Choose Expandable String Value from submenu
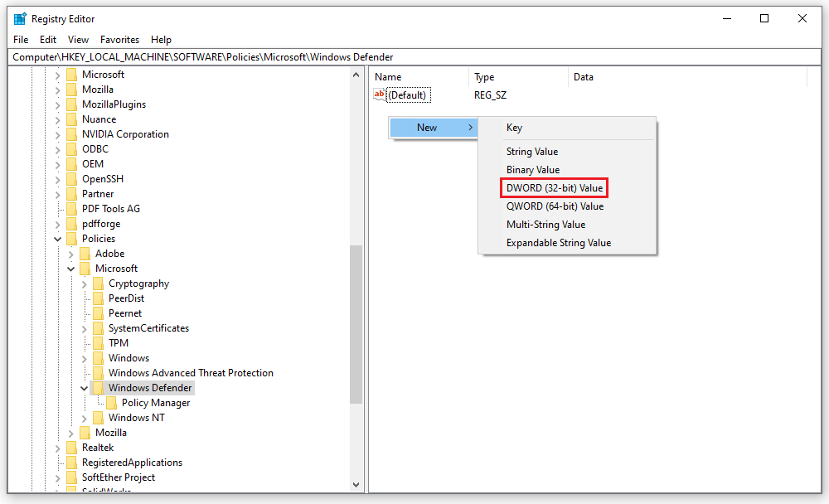 pyautogui.click(x=567, y=243)
